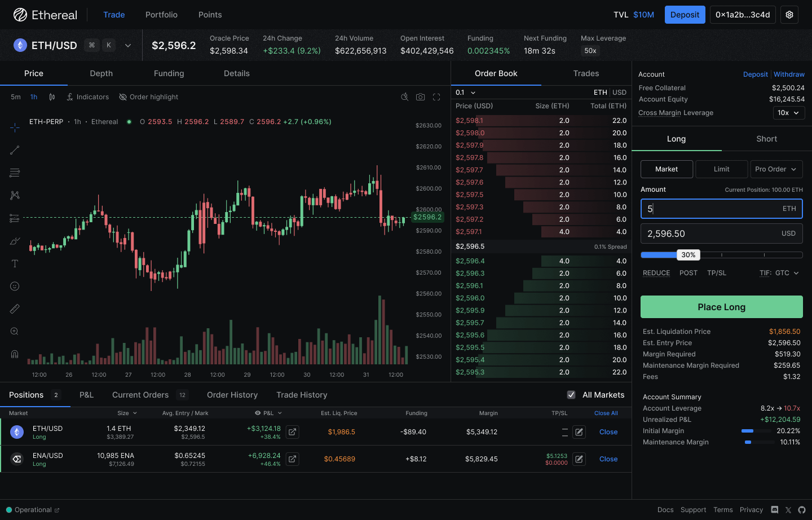The image size is (812, 520).
Task: Close the ENA/USD position
Action: 608,459
